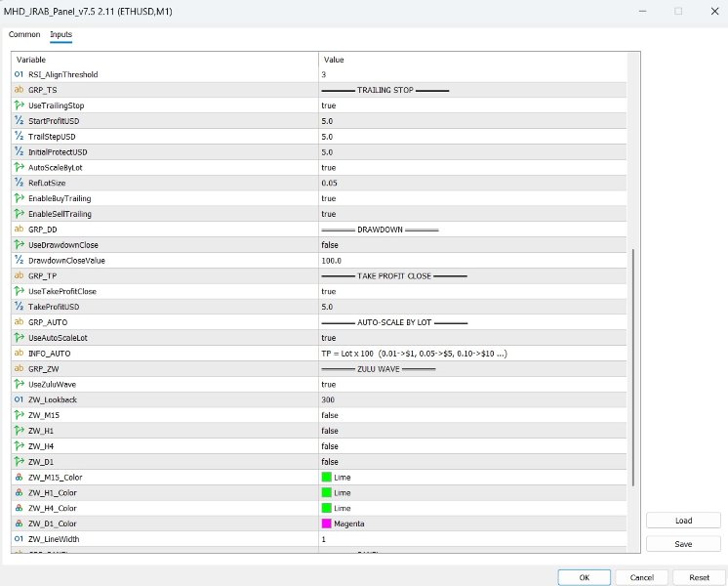Load a saved input preset

(683, 521)
